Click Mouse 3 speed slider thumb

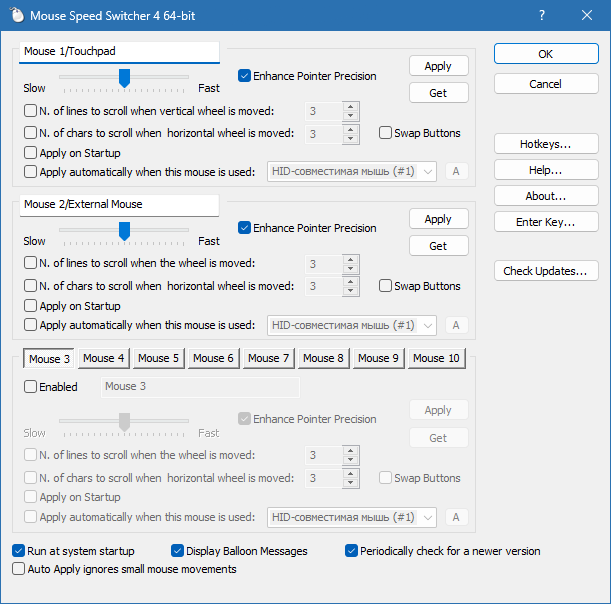124,422
